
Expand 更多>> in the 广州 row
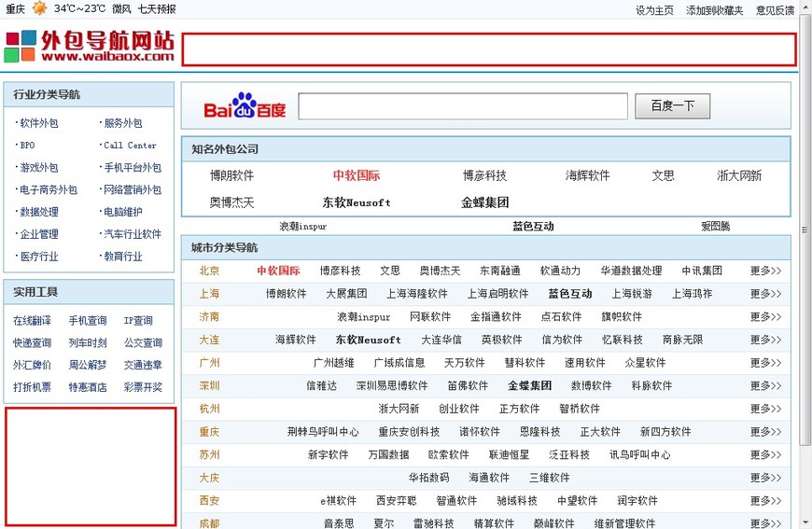[x=766, y=363]
